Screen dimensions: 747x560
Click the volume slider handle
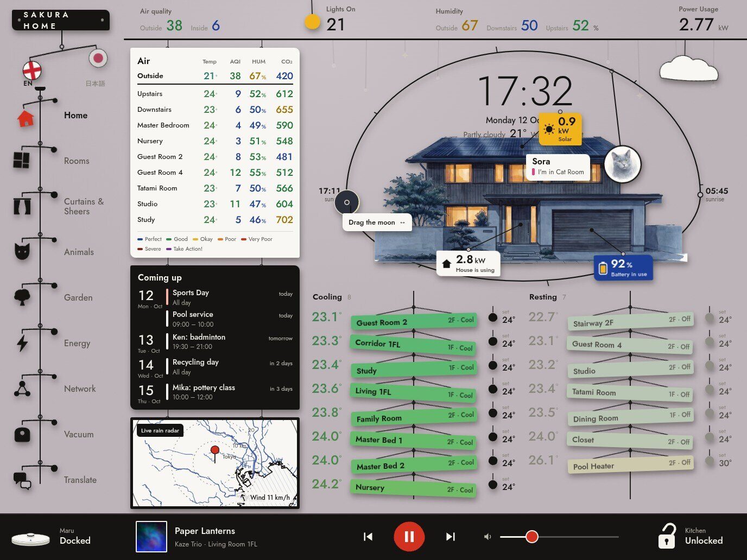[532, 537]
